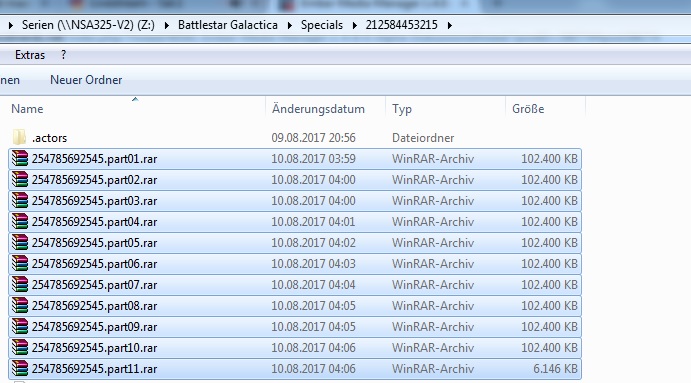The width and height of the screenshot is (691, 383).
Task: Select the part07.rar WinRAR icon
Action: point(20,285)
